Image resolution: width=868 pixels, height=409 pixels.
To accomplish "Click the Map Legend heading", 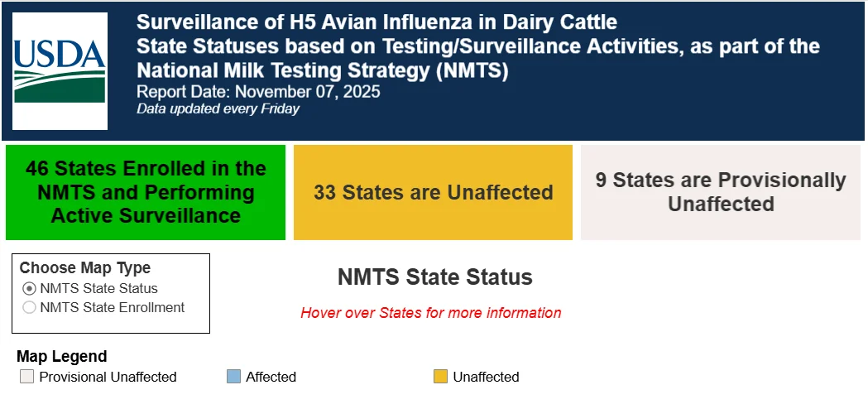I will pyautogui.click(x=61, y=356).
